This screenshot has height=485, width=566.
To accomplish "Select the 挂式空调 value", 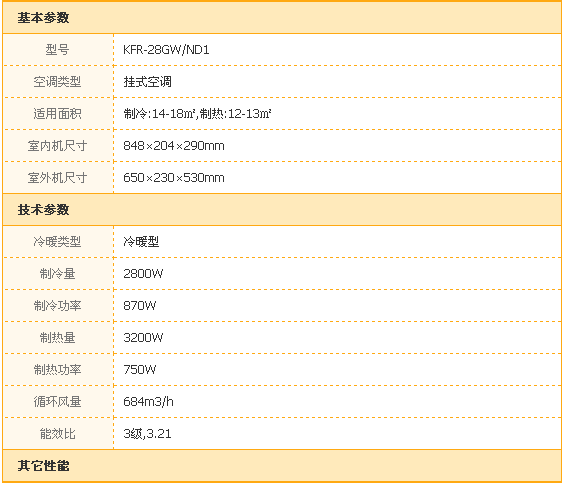I will click(x=147, y=82).
